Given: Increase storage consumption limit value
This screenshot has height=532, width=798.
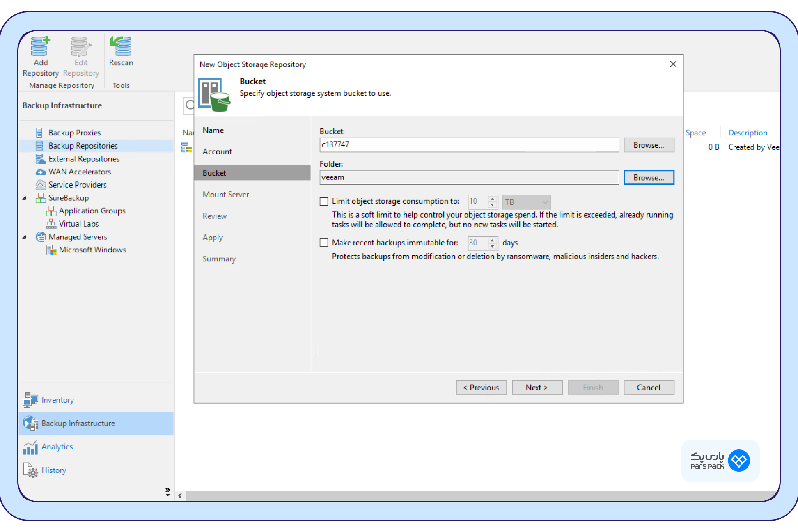Looking at the screenshot, I should (492, 199).
